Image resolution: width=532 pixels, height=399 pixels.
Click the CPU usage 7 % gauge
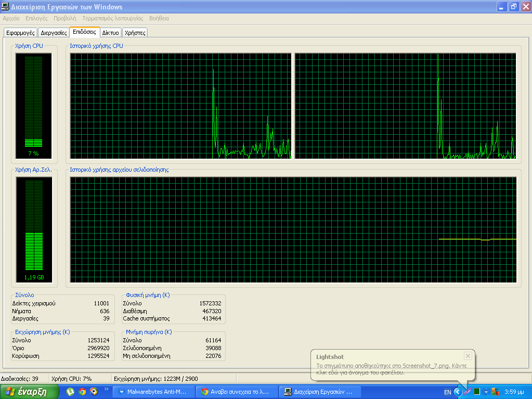coord(34,106)
